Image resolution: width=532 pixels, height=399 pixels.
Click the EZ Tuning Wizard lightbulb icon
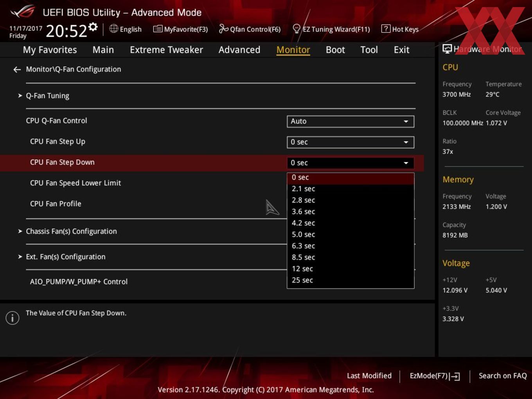297,29
